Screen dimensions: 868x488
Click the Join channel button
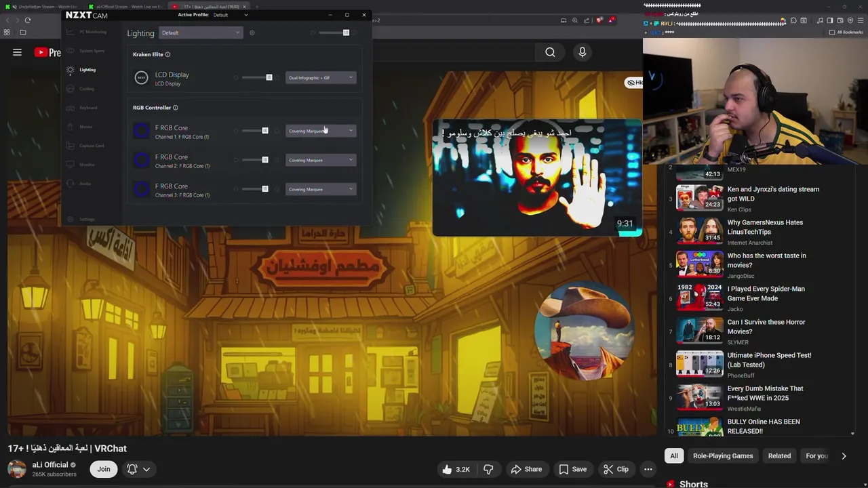click(x=104, y=469)
